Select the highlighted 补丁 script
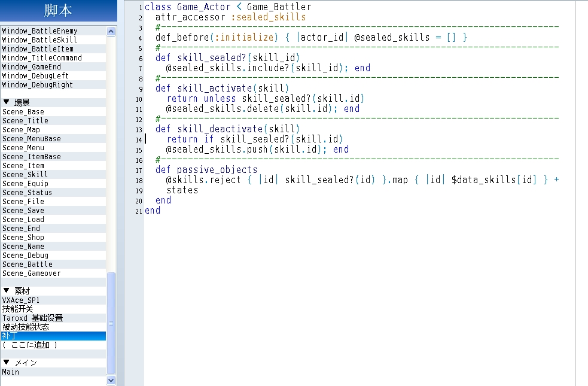The height and width of the screenshot is (386, 588). pos(54,336)
